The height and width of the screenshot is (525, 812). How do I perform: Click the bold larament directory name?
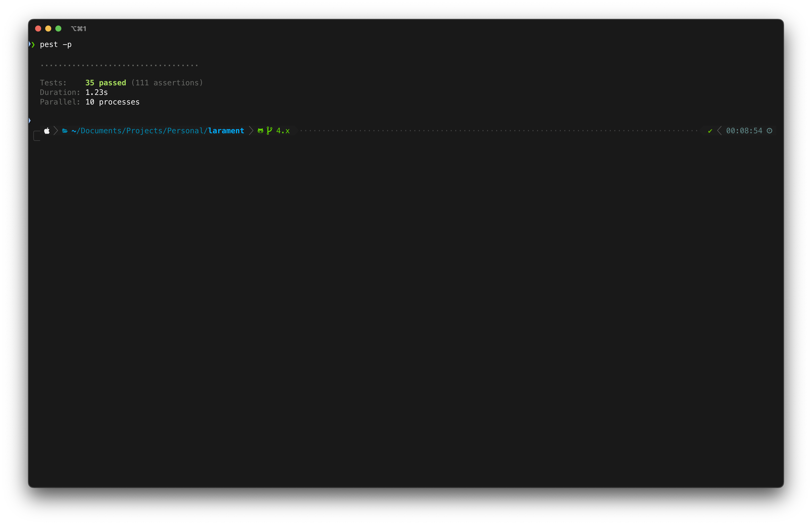[226, 131]
